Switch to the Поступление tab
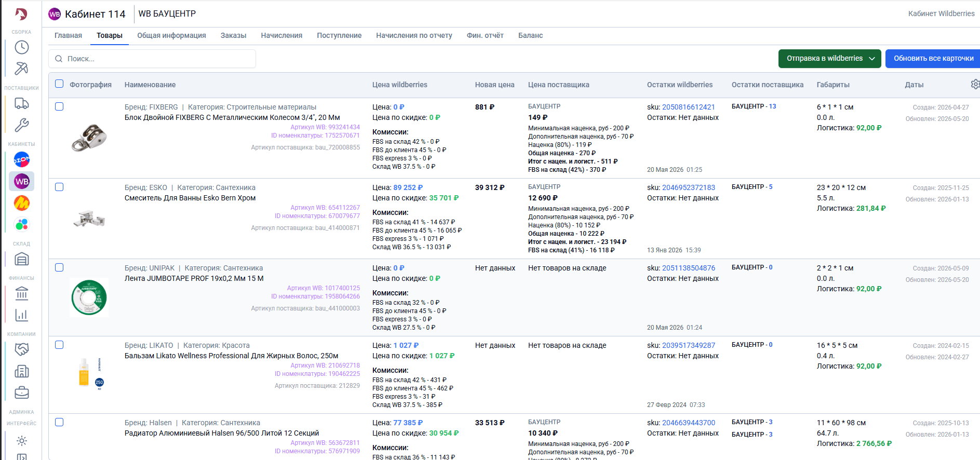The image size is (980, 460). click(339, 35)
